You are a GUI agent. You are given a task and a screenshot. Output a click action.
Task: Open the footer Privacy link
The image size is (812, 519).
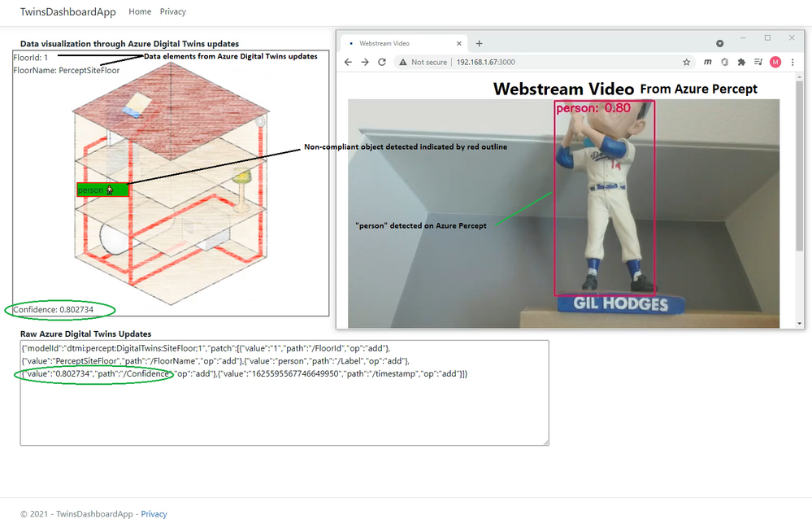click(154, 514)
